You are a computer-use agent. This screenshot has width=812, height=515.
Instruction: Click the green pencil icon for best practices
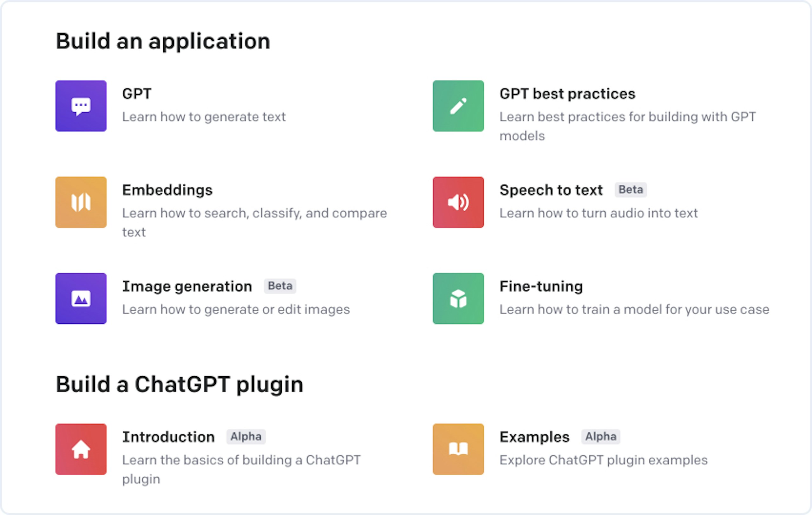click(x=458, y=106)
